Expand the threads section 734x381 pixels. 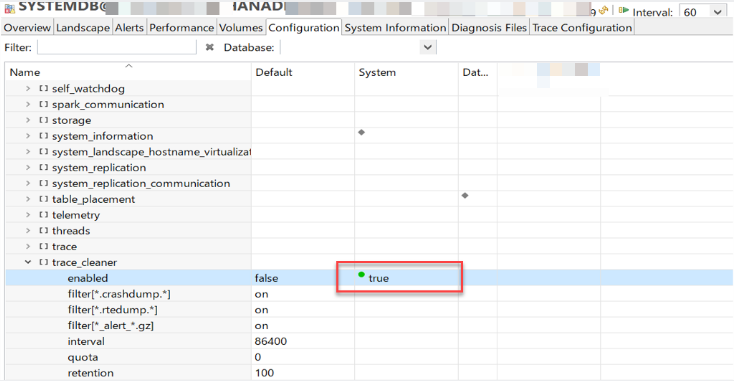point(28,231)
